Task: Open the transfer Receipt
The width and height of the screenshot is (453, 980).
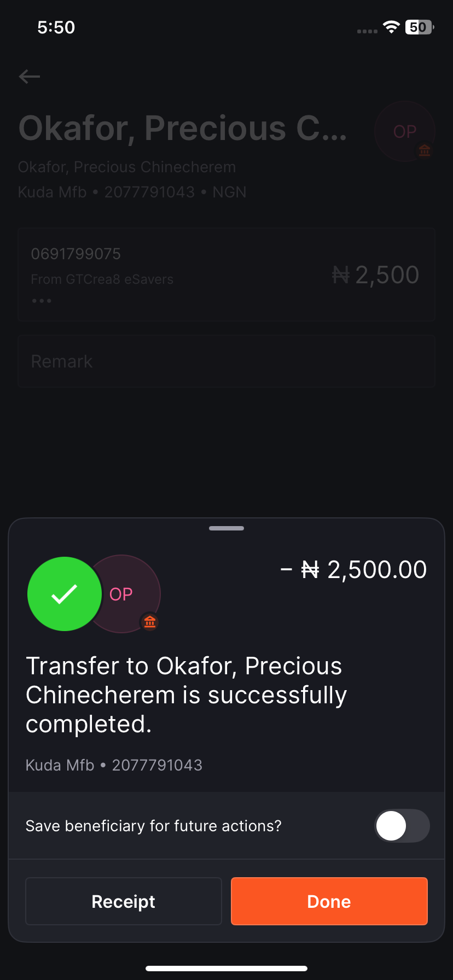Action: 124,901
